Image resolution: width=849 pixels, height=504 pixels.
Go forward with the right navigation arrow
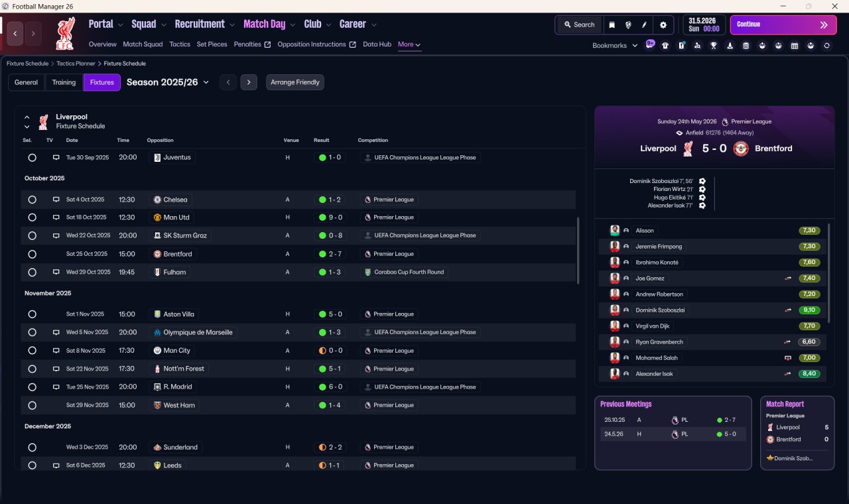(x=33, y=33)
